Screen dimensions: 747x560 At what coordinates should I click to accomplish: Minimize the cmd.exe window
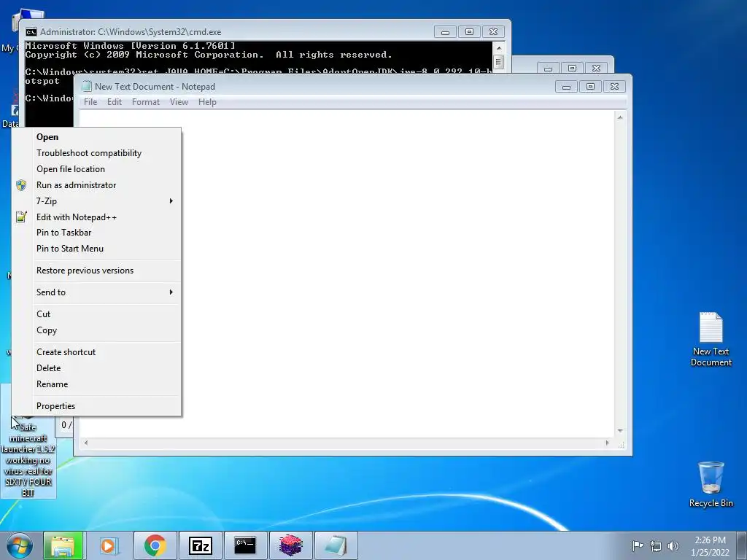(445, 32)
